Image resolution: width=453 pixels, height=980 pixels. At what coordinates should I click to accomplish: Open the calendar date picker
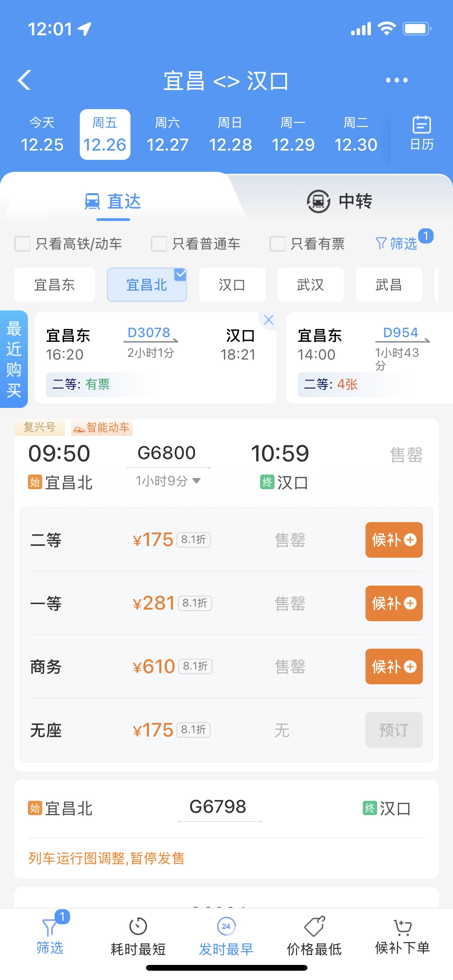(421, 134)
